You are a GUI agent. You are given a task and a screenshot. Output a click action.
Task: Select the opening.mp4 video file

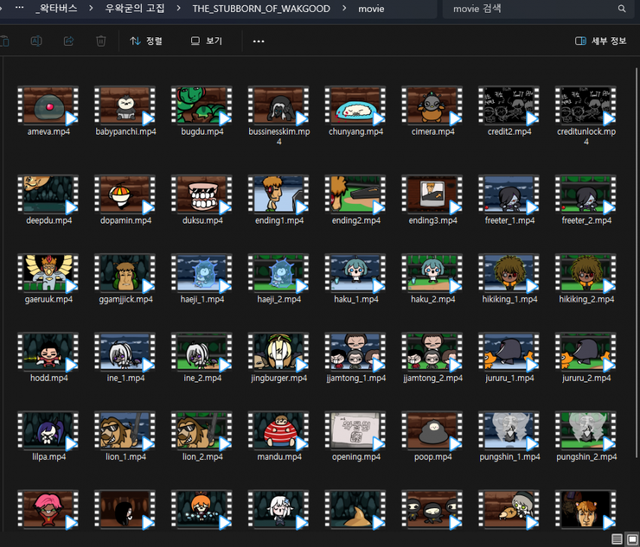tap(354, 430)
